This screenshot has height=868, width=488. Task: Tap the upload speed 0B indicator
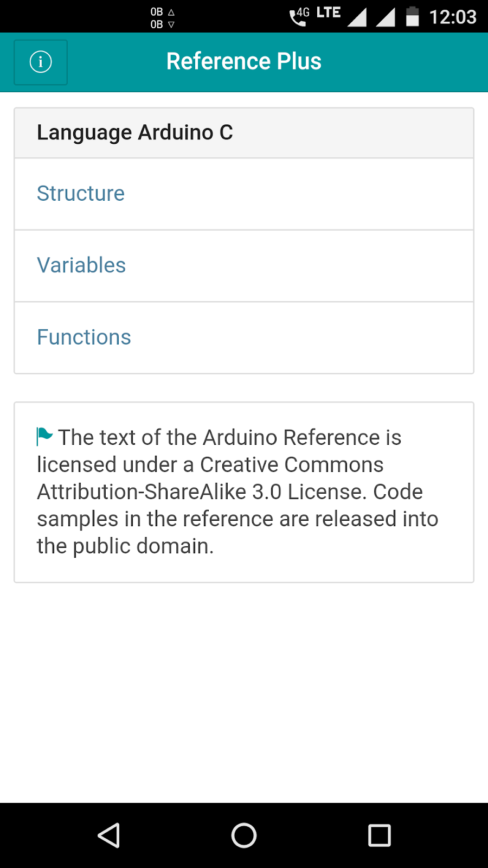coord(162,11)
